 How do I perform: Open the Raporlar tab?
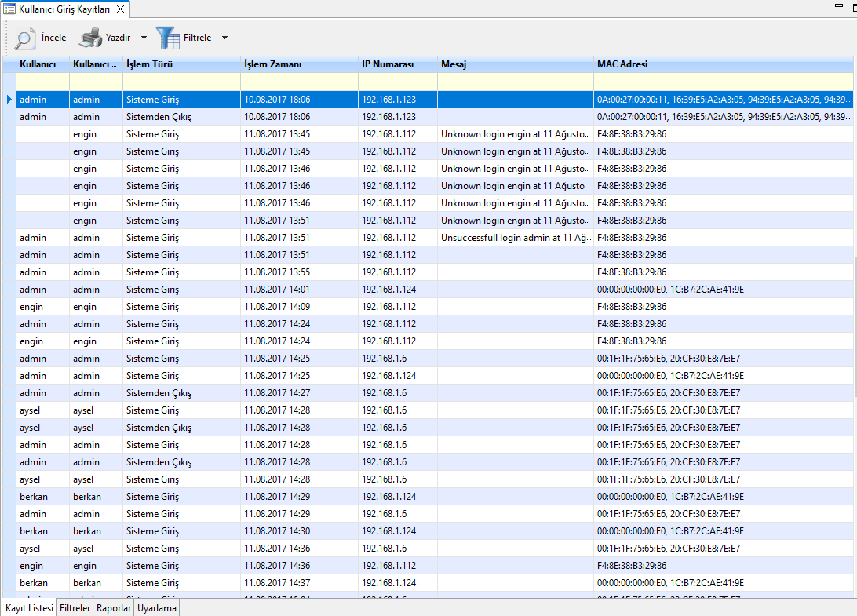pos(114,608)
